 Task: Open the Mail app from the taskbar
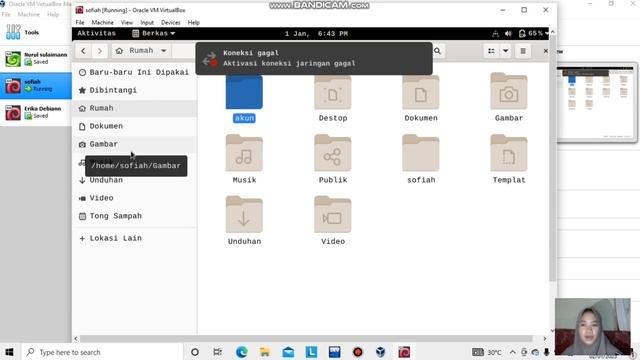point(288,352)
